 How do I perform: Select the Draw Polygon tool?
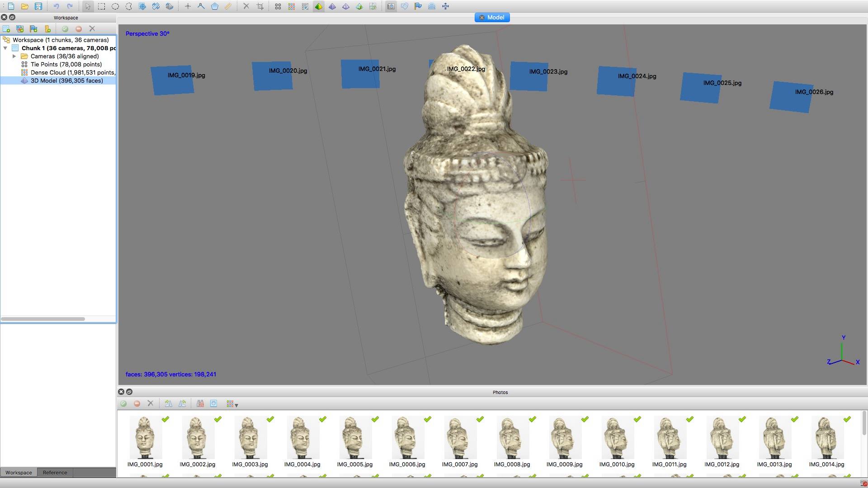coord(215,6)
